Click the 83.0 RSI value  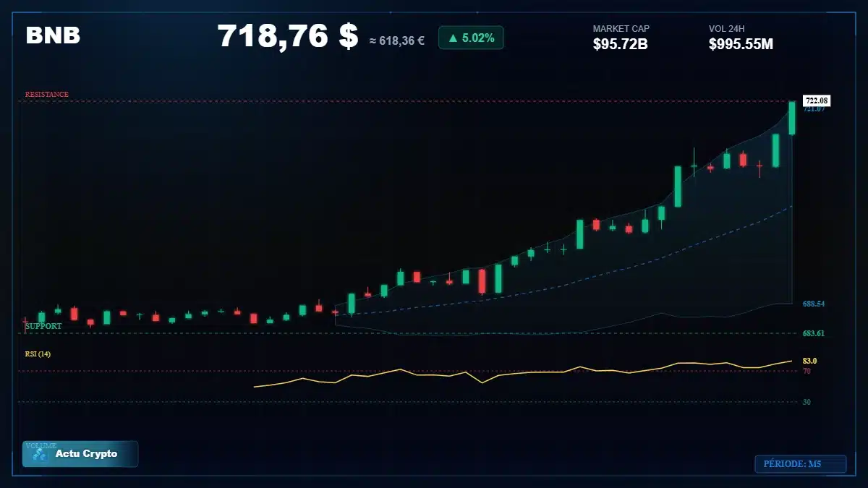click(x=809, y=361)
